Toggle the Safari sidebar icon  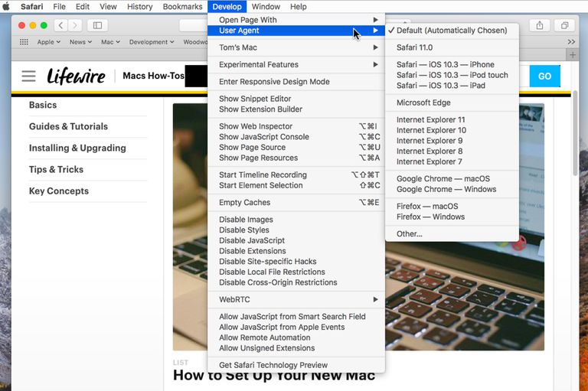click(97, 25)
